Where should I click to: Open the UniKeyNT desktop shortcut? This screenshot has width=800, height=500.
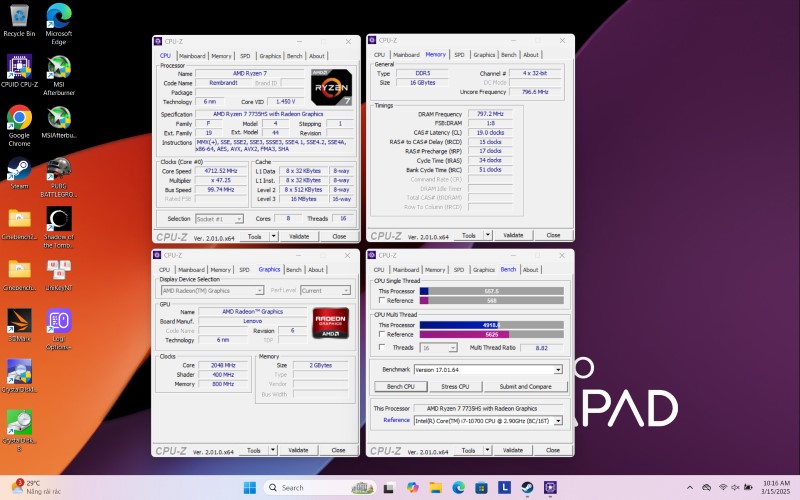pos(59,275)
